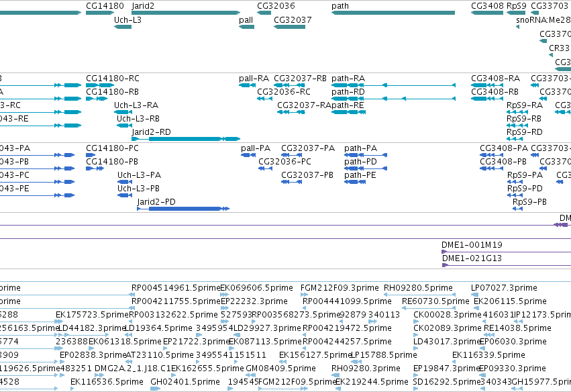Image resolution: width=571 pixels, height=392 pixels.
Task: Click protein CG32036-PC
Action: [x=284, y=162]
